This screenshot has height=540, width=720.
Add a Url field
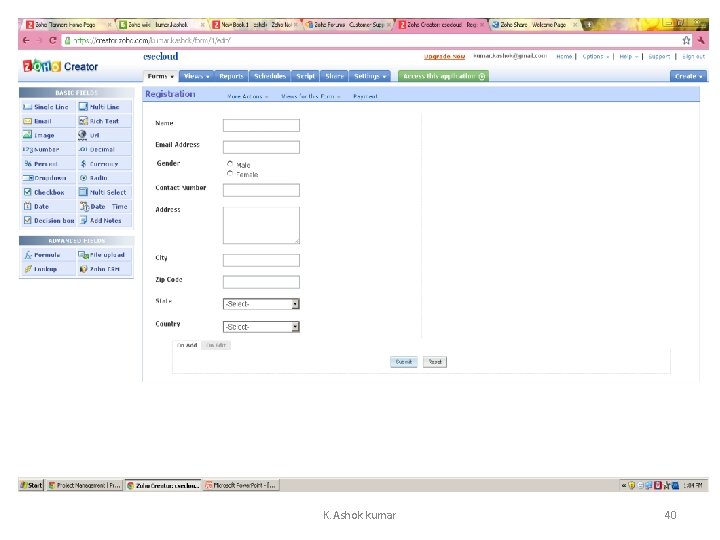coord(104,135)
